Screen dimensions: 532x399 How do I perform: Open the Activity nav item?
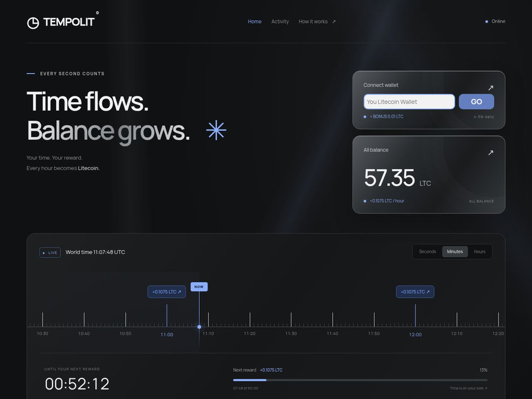click(280, 21)
